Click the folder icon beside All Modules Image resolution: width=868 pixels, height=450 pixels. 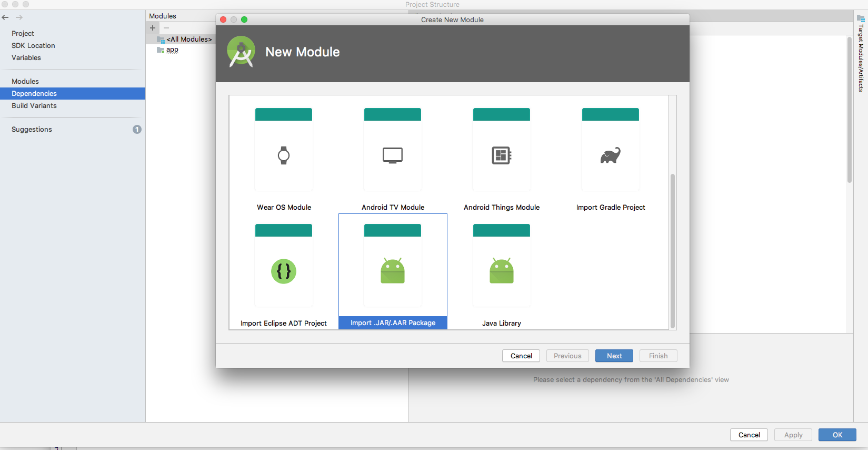coord(161,40)
